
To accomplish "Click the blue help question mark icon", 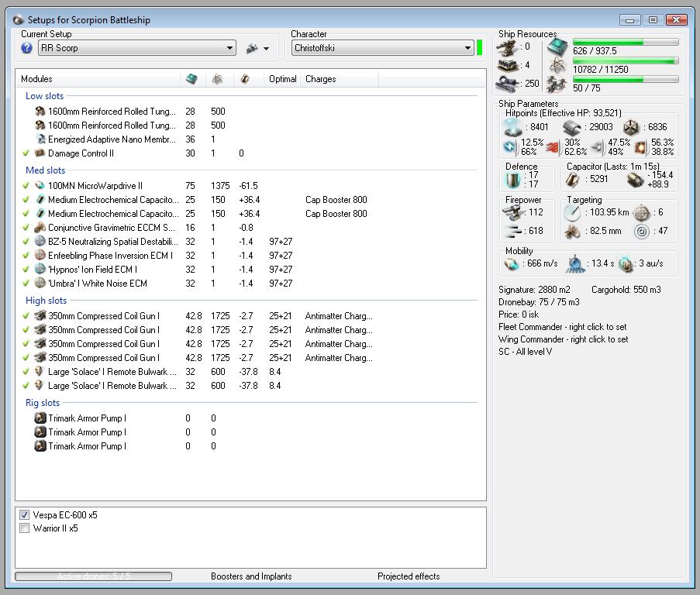I will [26, 48].
